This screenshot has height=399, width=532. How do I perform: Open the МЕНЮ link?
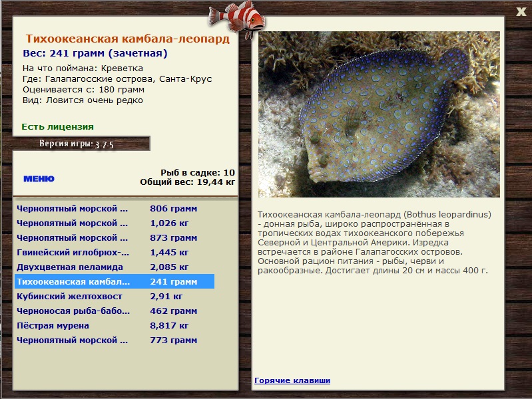pos(39,179)
